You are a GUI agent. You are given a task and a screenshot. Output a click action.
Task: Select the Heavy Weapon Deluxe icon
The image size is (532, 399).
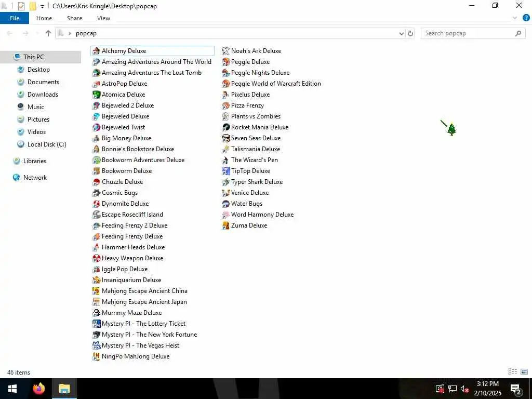pyautogui.click(x=96, y=259)
